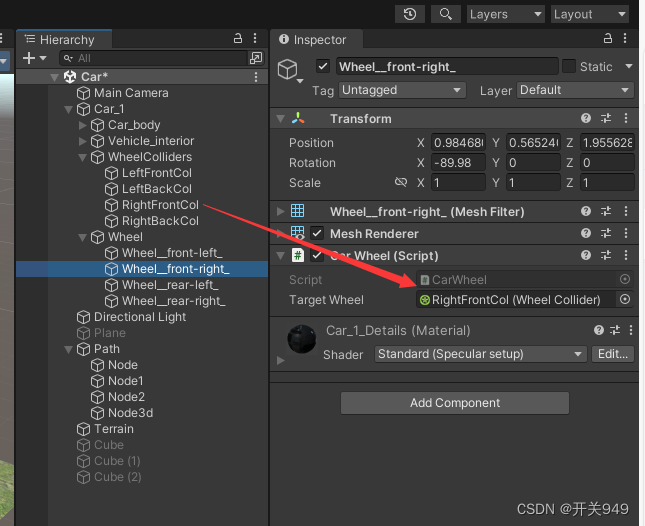Switch to the Inspector tab
This screenshot has height=526, width=645.
coord(317,39)
